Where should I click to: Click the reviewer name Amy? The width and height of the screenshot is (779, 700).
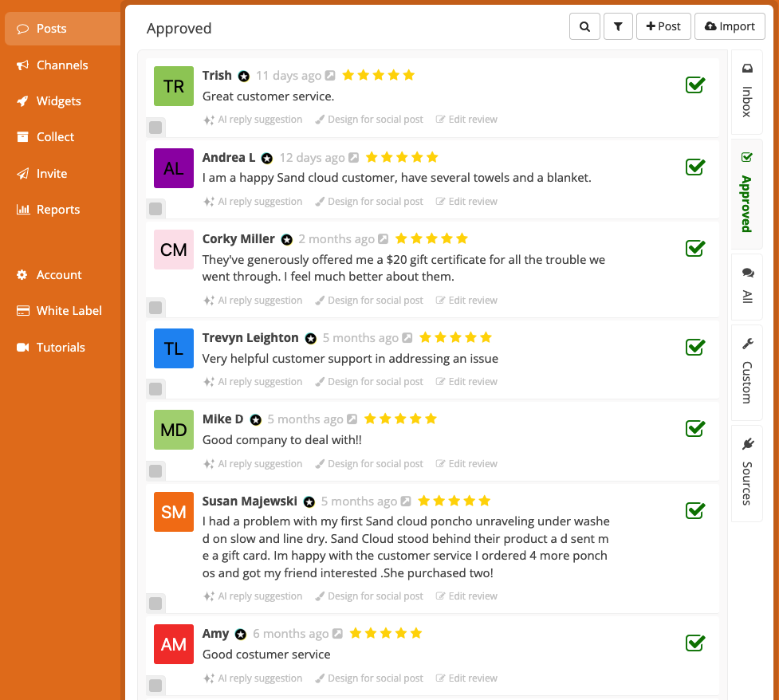215,633
